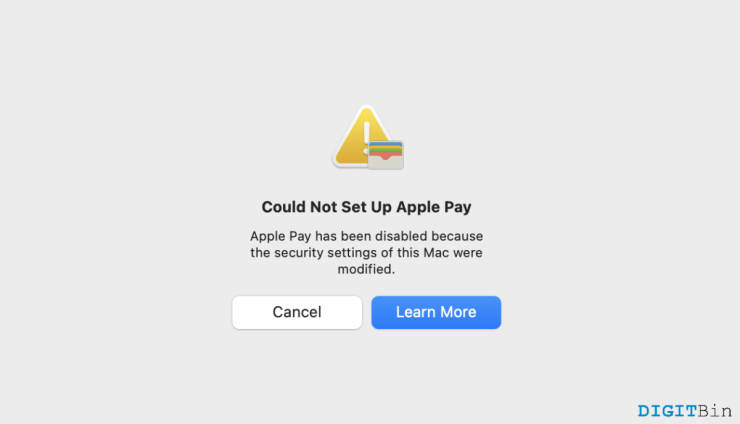Viewport: 740px width, 424px height.
Task: Click the gray Bin part of the watermark
Action: point(715,411)
